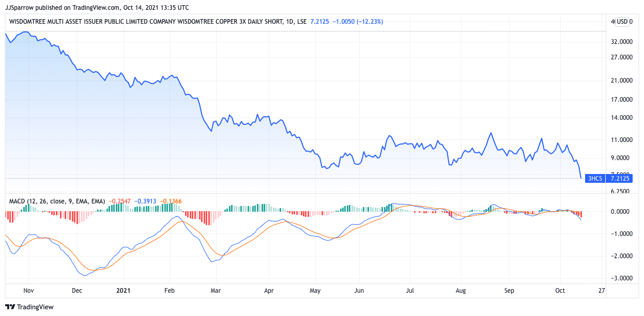The image size is (644, 316).
Task: Click the Nov label on time axis
Action: pos(29,291)
